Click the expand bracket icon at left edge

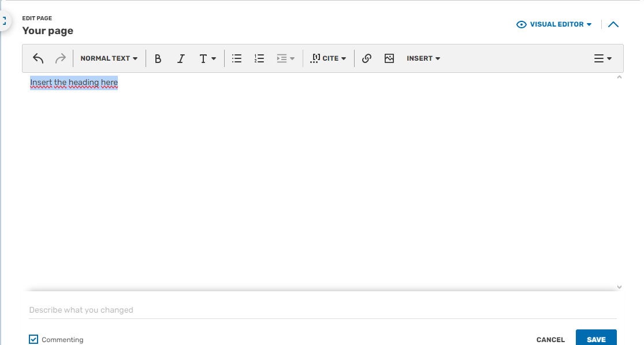(4, 21)
